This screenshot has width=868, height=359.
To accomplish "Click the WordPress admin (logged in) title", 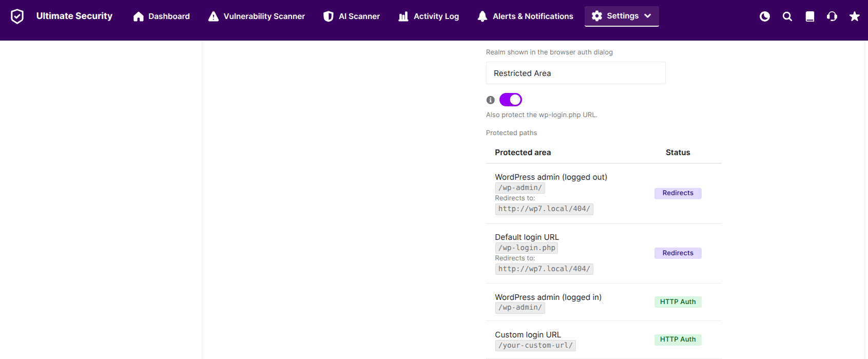I will click(548, 297).
